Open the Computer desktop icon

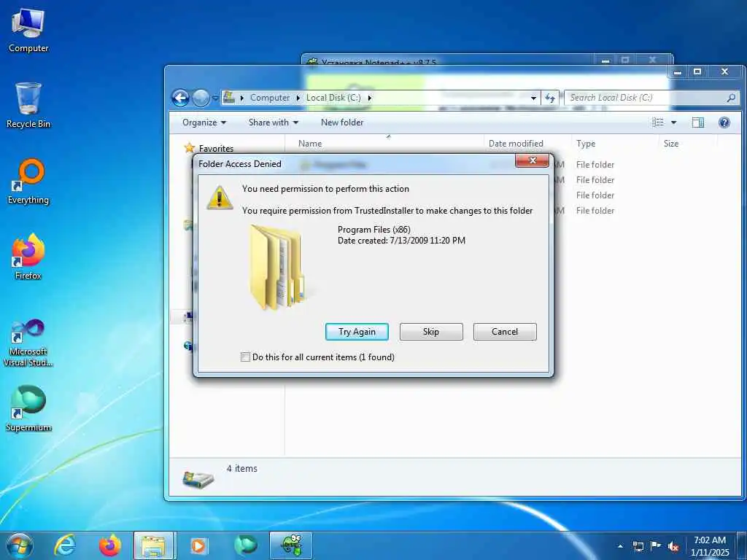(x=28, y=30)
